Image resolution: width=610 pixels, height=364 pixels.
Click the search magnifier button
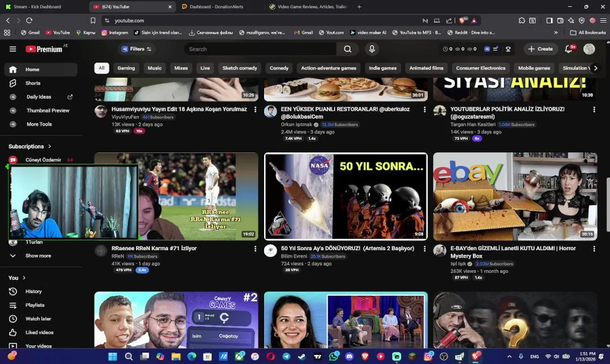(x=347, y=49)
